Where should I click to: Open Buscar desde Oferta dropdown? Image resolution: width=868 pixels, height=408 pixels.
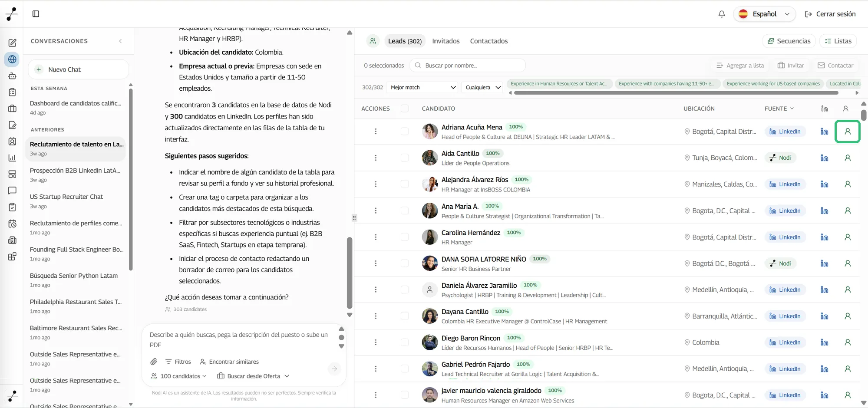253,376
